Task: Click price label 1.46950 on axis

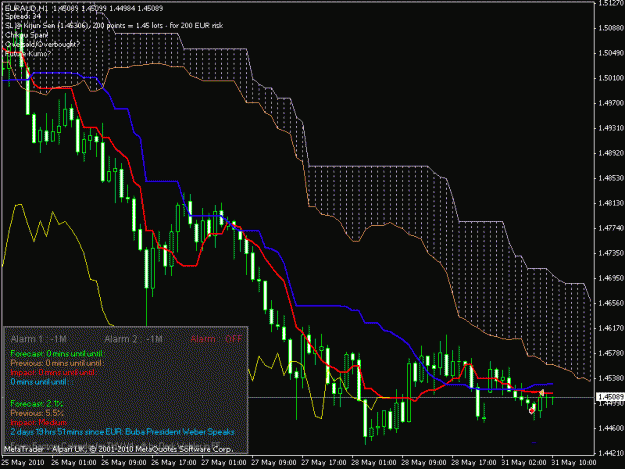Action: coord(611,278)
